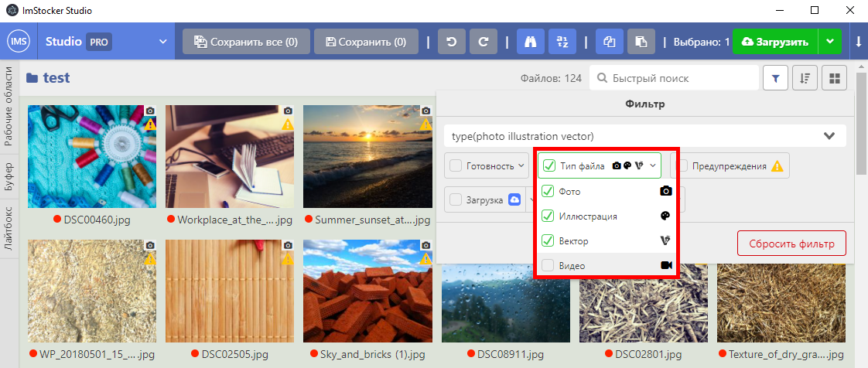The height and width of the screenshot is (368, 868).
Task: Click the yellow Предупреждения warning icon
Action: pos(777,165)
